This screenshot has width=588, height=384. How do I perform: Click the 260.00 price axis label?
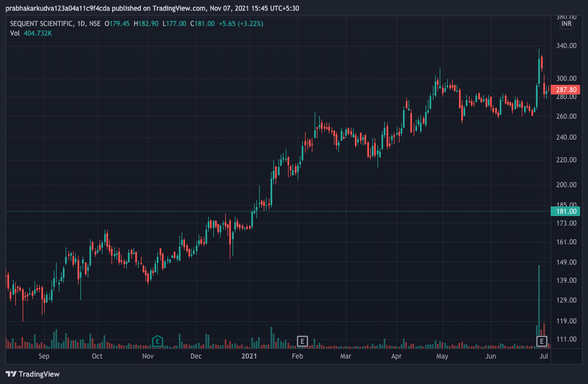click(x=566, y=117)
